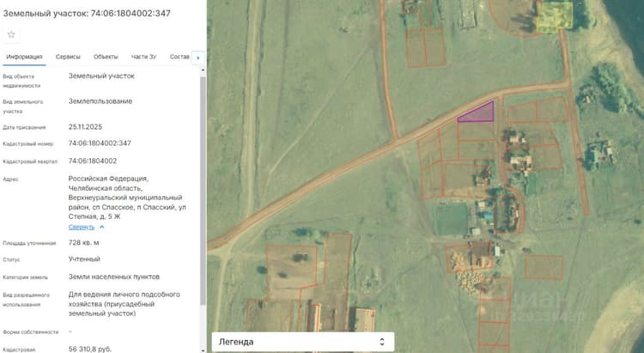Select the purple highlighted parcel on the map
This screenshot has width=644, height=353.
point(479,114)
